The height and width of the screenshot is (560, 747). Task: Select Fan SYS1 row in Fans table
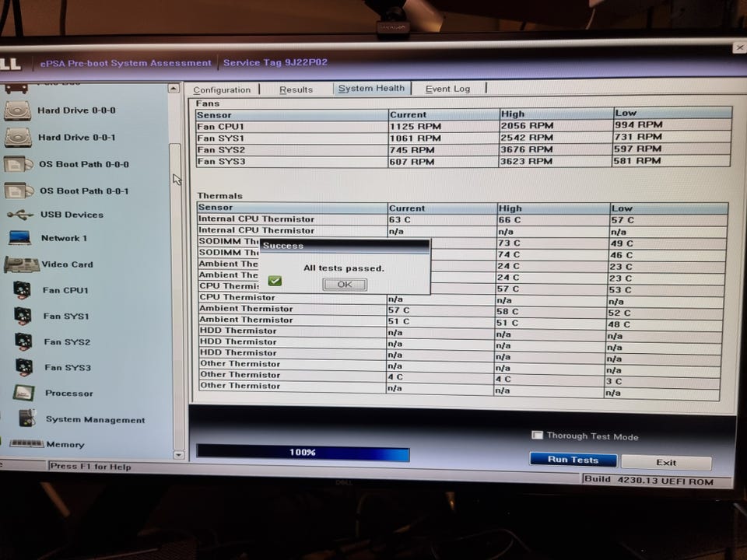coord(464,138)
